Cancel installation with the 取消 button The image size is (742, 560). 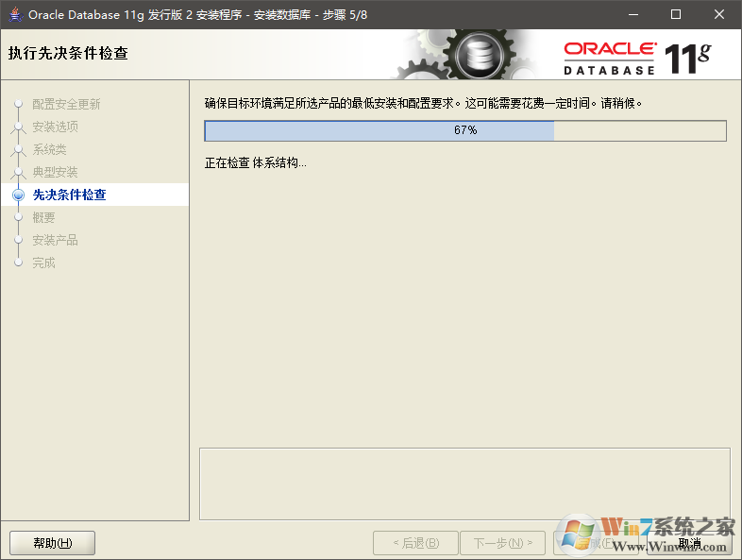(689, 543)
